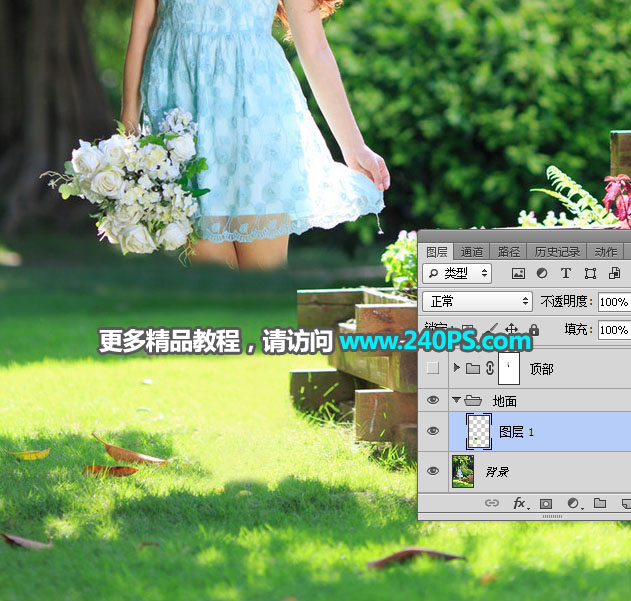
Task: Switch to the 动作 tab
Action: pyautogui.click(x=606, y=252)
